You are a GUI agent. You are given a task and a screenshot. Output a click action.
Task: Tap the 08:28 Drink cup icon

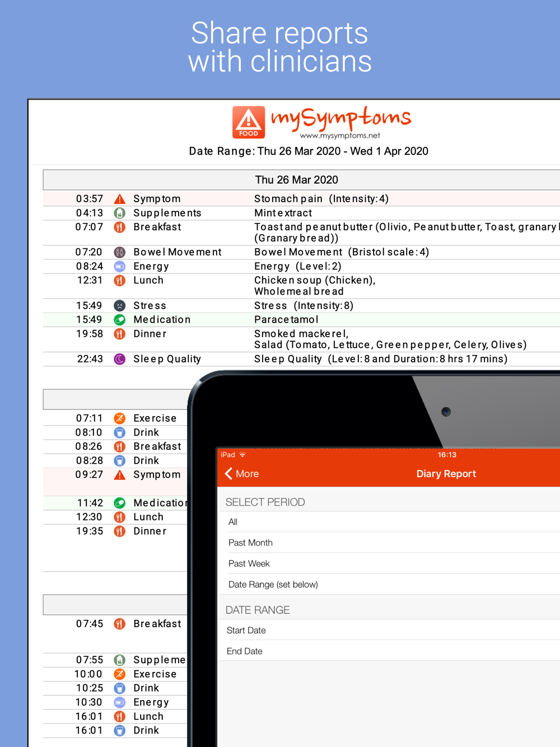coord(119,460)
